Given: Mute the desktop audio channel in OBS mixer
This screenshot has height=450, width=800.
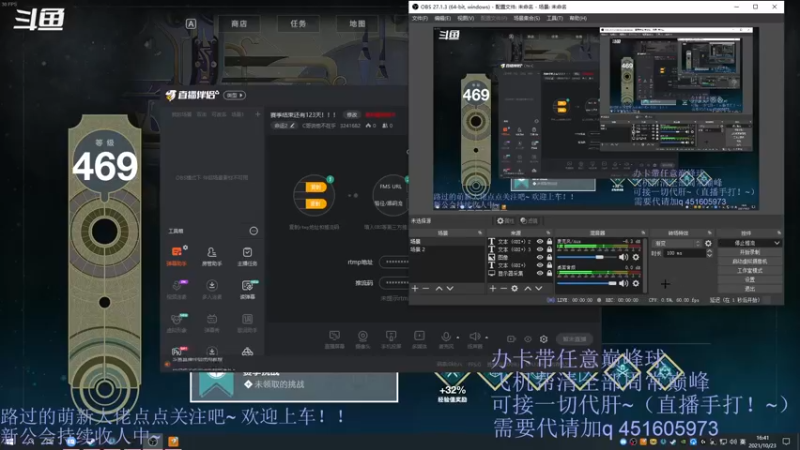Looking at the screenshot, I should coord(623,283).
